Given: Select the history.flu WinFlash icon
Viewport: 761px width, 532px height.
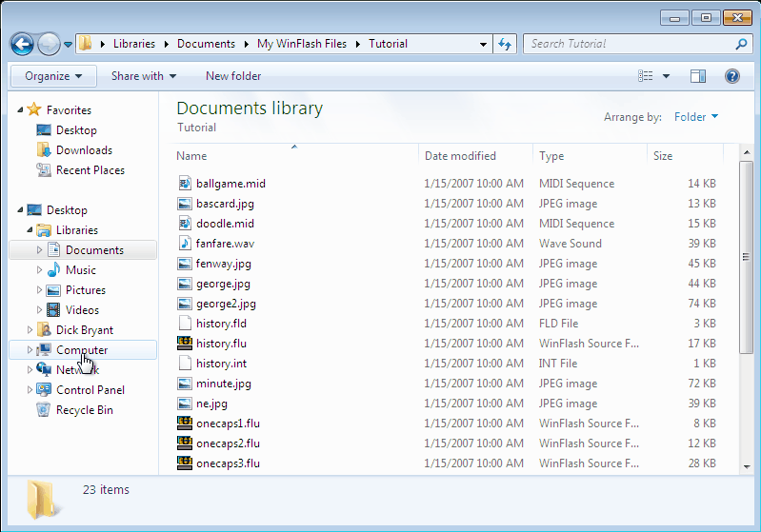Looking at the screenshot, I should tap(185, 343).
